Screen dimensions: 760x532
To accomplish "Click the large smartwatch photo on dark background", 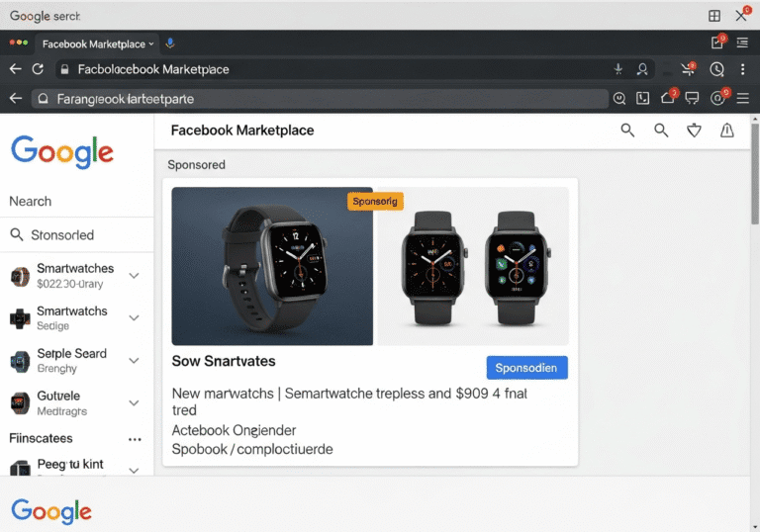I will 272,266.
